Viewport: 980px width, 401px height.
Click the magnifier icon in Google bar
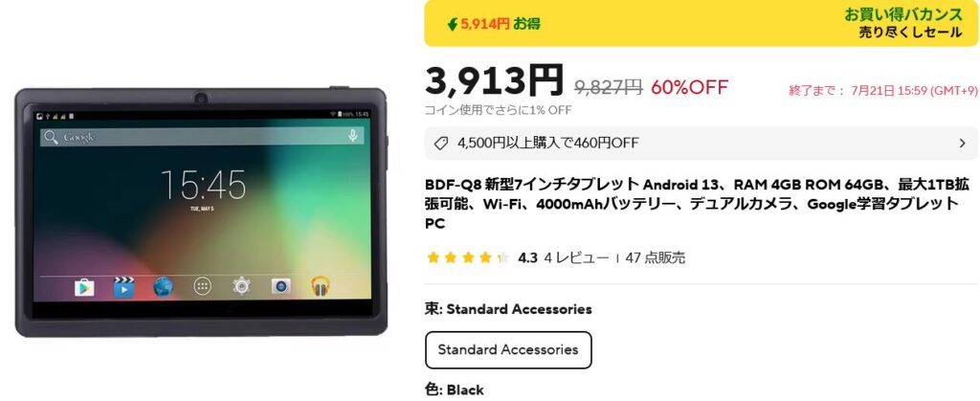(x=52, y=137)
